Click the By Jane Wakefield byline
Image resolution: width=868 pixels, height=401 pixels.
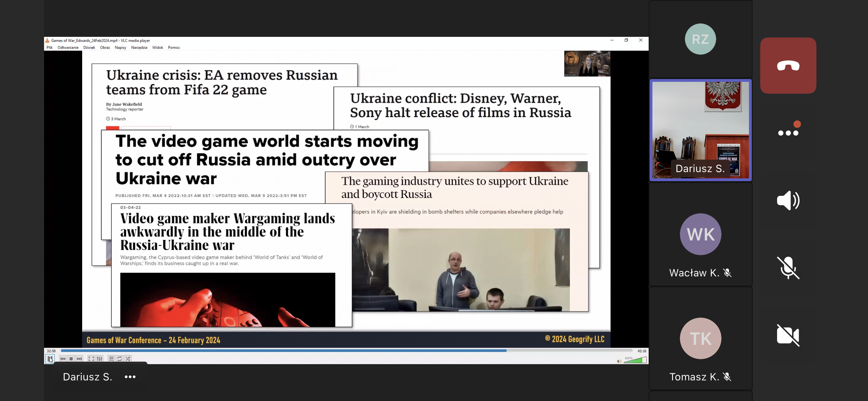click(124, 104)
